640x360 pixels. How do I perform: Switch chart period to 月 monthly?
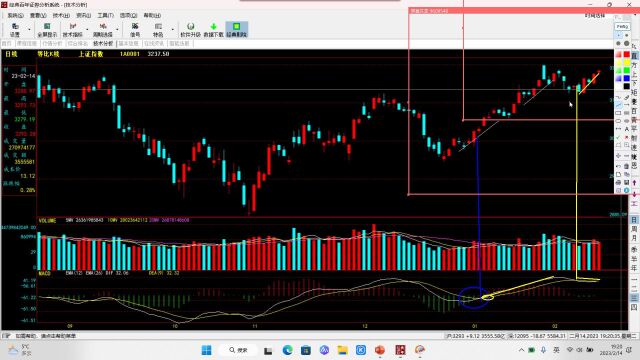click(x=634, y=238)
